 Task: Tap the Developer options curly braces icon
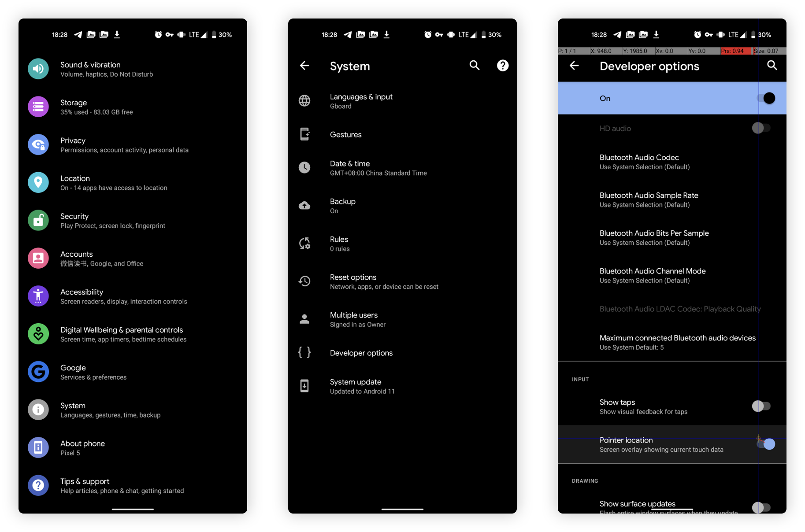click(304, 353)
